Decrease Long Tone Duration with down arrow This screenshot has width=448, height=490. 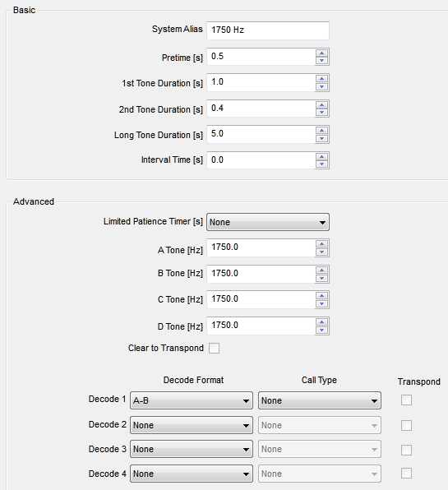[321, 138]
